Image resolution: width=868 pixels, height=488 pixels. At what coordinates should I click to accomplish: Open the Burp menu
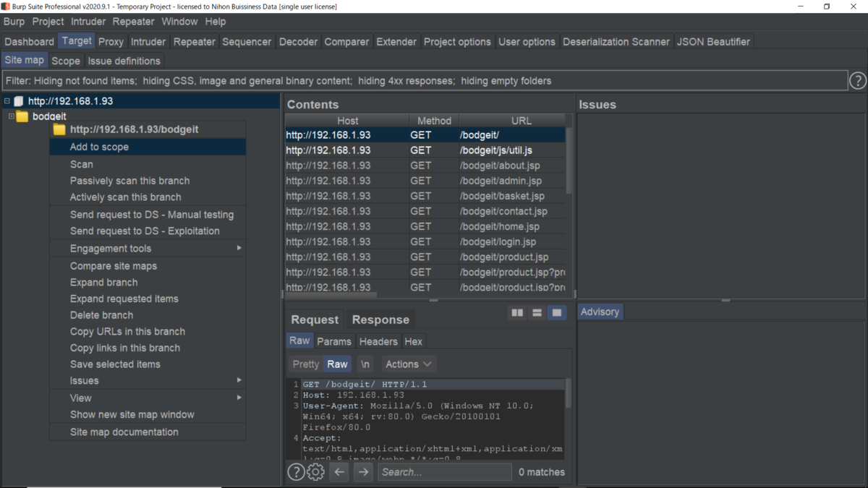tap(14, 22)
